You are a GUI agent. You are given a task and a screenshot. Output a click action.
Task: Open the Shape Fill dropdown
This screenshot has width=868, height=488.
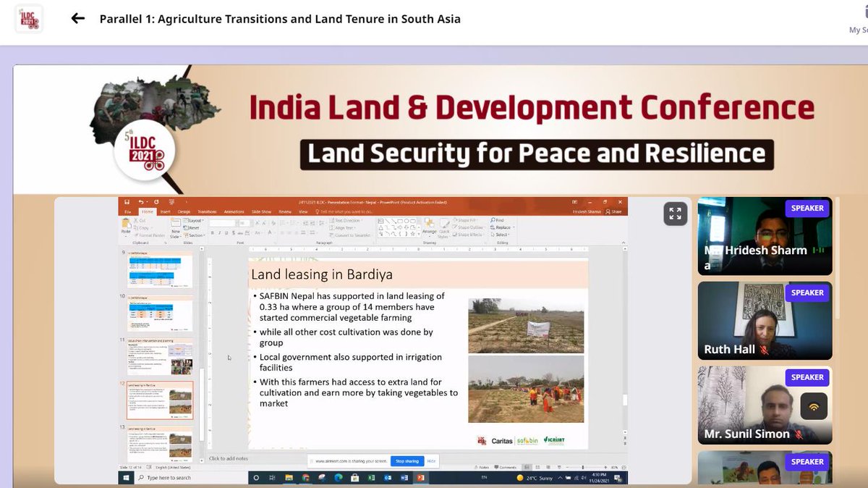467,220
